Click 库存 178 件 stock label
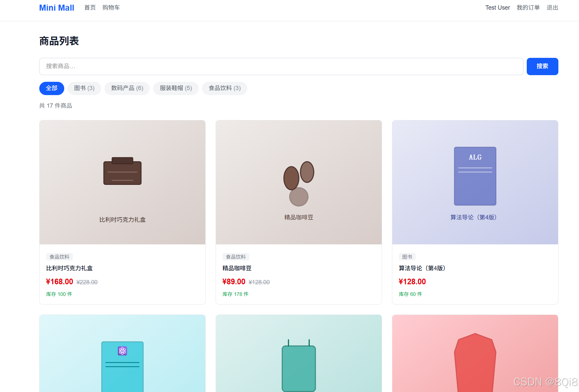 click(x=236, y=294)
